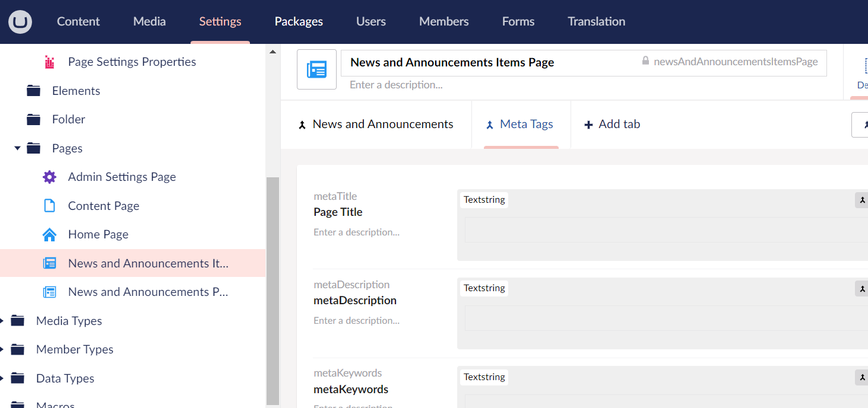
Task: Unlock the alias via lock icon
Action: coord(645,61)
